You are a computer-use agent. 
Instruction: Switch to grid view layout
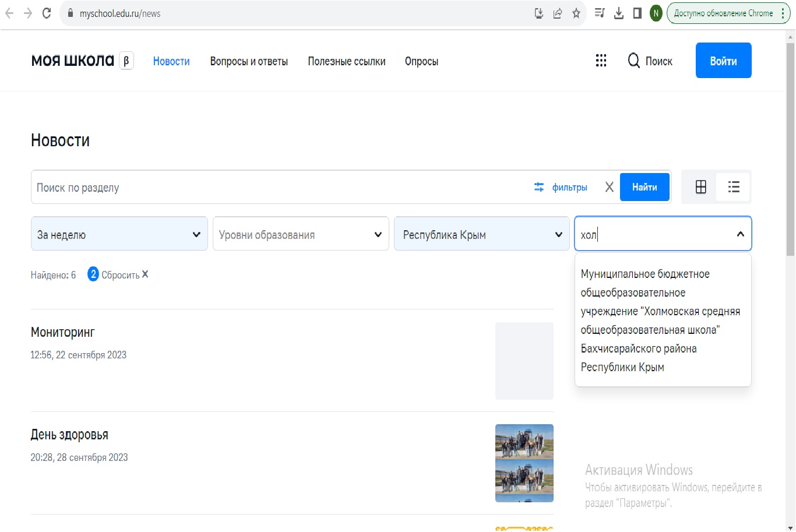tap(700, 187)
